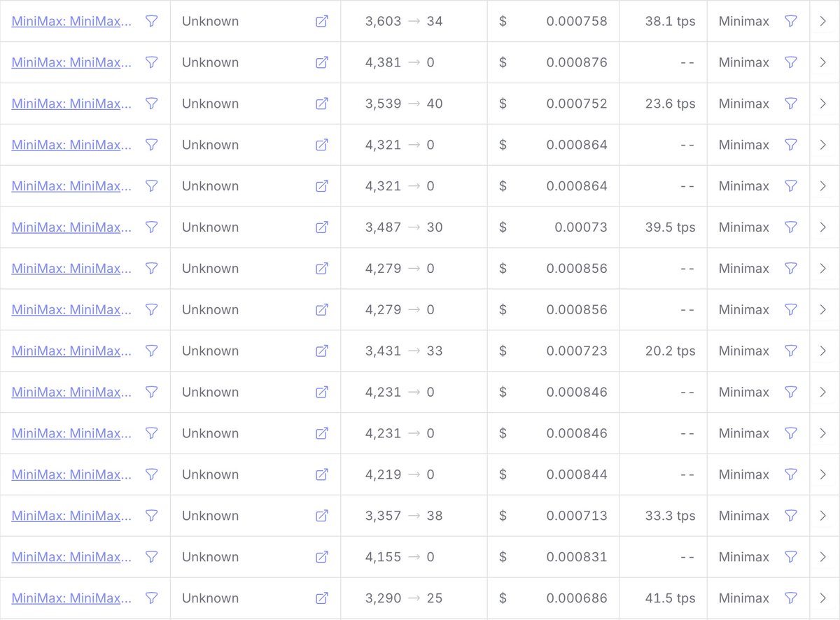Expand details chevron for the 23.6 tps row
Viewport: 840px width, 620px height.
(x=823, y=104)
